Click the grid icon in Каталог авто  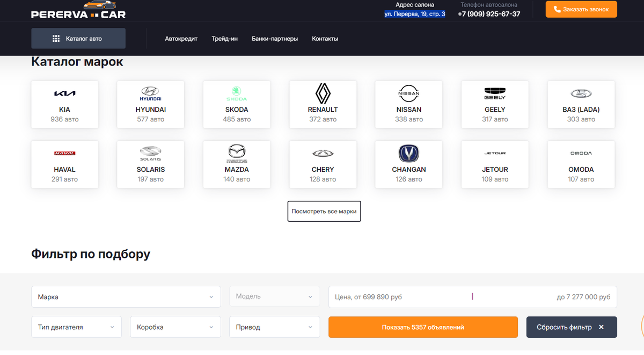(x=56, y=39)
